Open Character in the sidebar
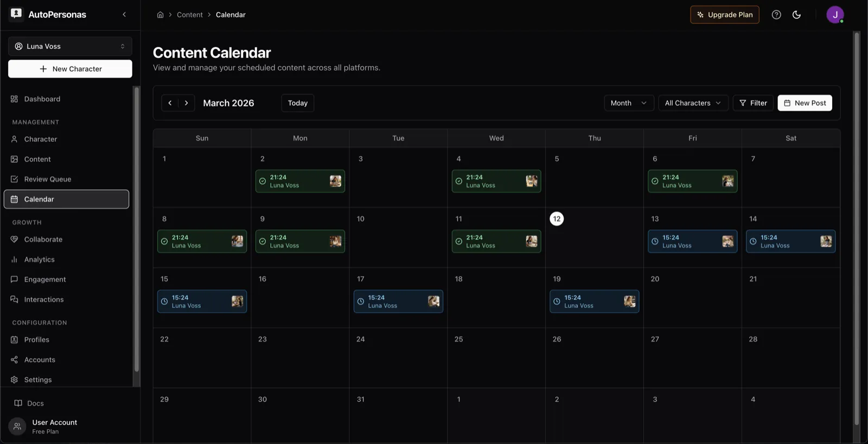 tap(66, 139)
